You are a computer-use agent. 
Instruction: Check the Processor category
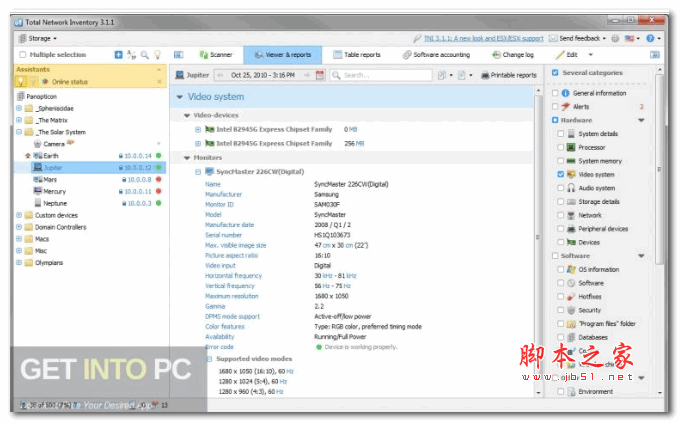560,147
